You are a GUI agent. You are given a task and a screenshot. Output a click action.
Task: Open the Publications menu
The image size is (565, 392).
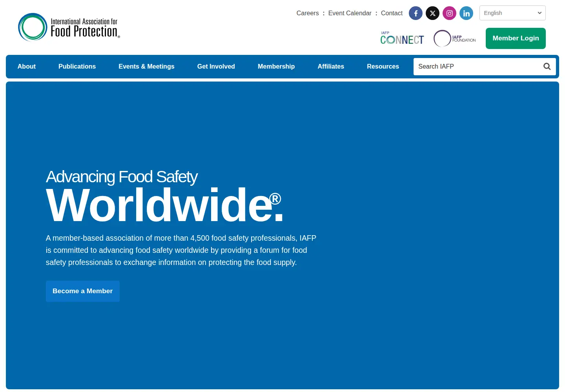(77, 67)
